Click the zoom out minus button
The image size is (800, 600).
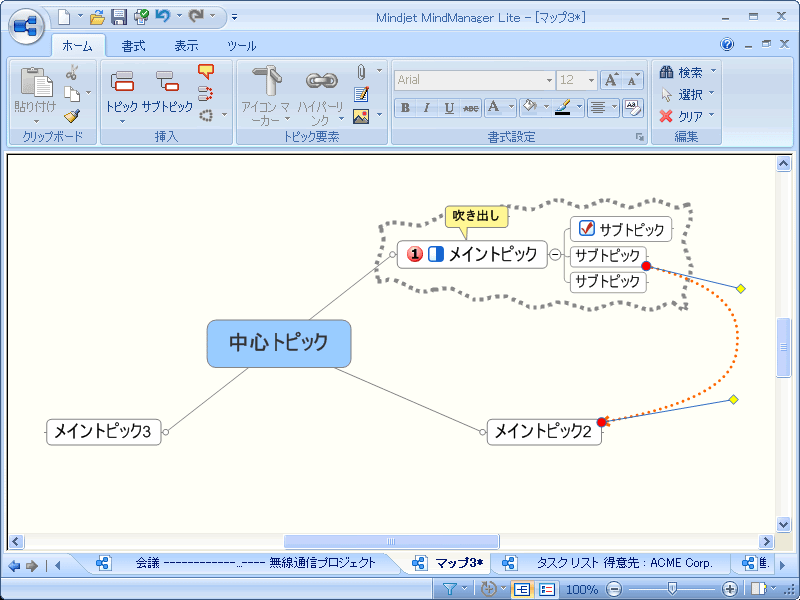click(x=615, y=589)
